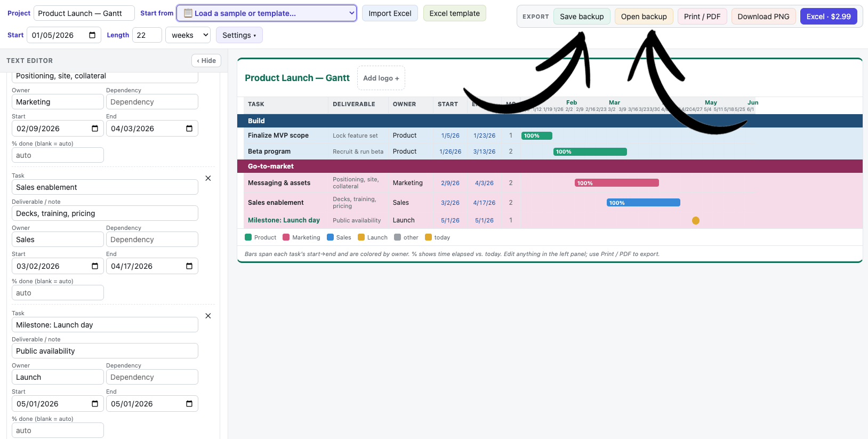This screenshot has height=439, width=868.
Task: Click the Launch day milestone marker dot
Action: 696,220
